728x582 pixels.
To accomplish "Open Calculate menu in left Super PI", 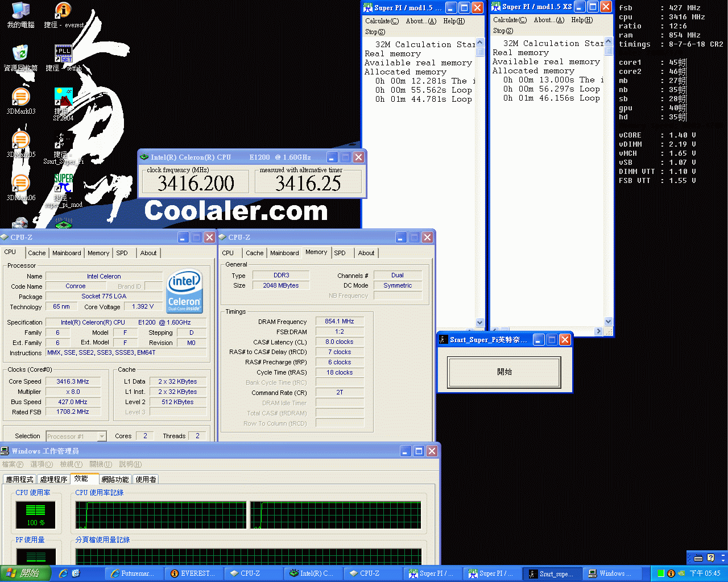I will pos(382,21).
